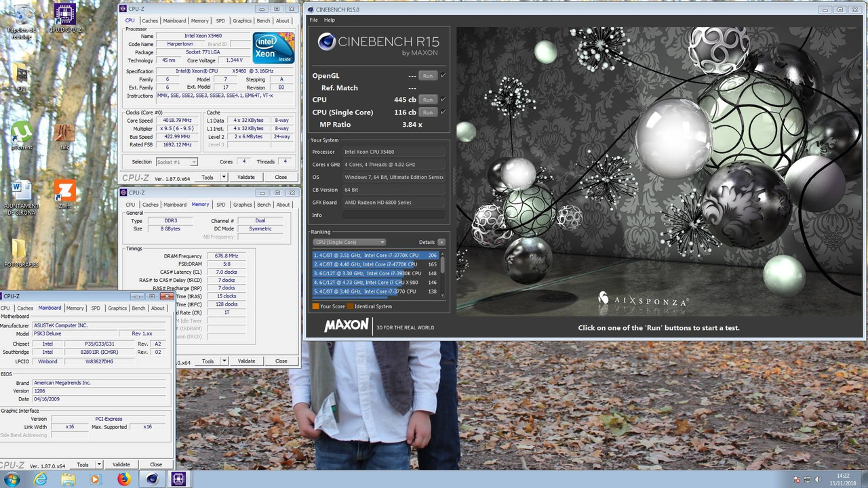Click the i7-3930K ranking entry scoring 148
868x488 pixels.
[376, 273]
